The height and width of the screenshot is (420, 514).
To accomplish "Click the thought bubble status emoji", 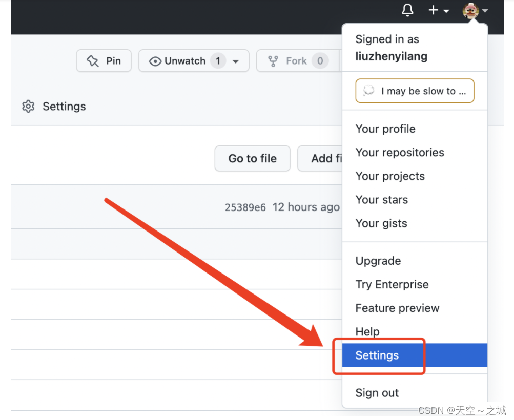I will [369, 91].
